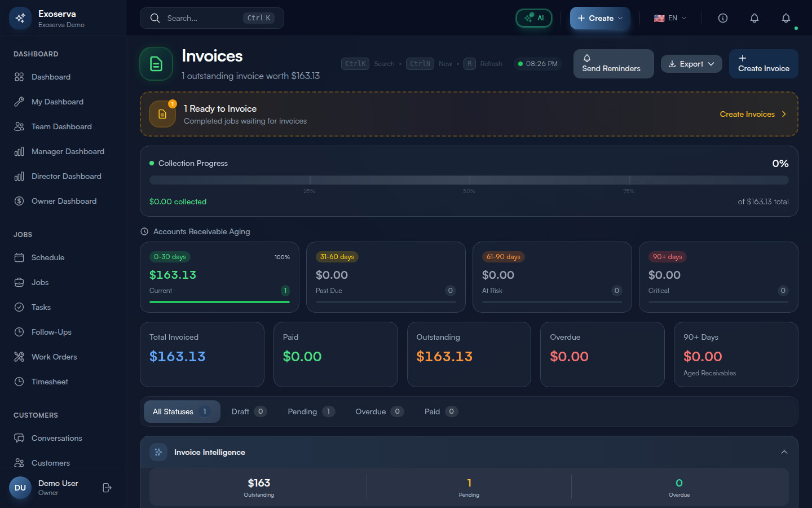
Task: Open the EN language selector
Action: [670, 18]
